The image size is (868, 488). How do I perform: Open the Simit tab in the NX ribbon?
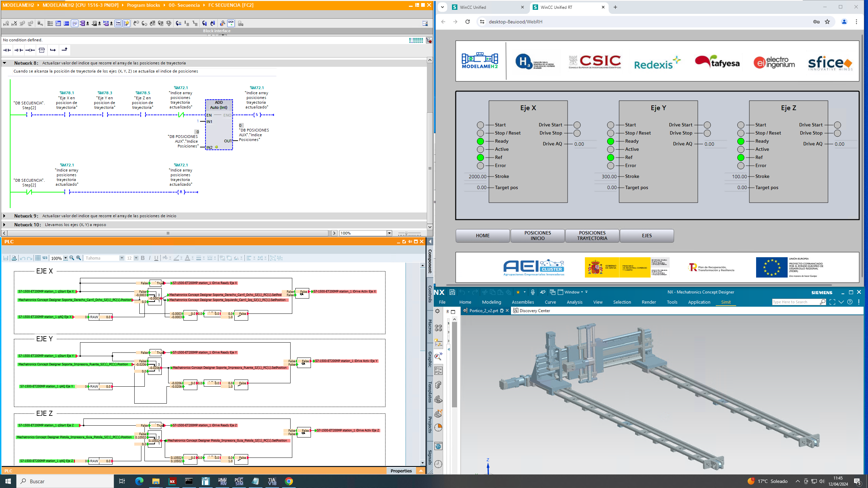726,302
